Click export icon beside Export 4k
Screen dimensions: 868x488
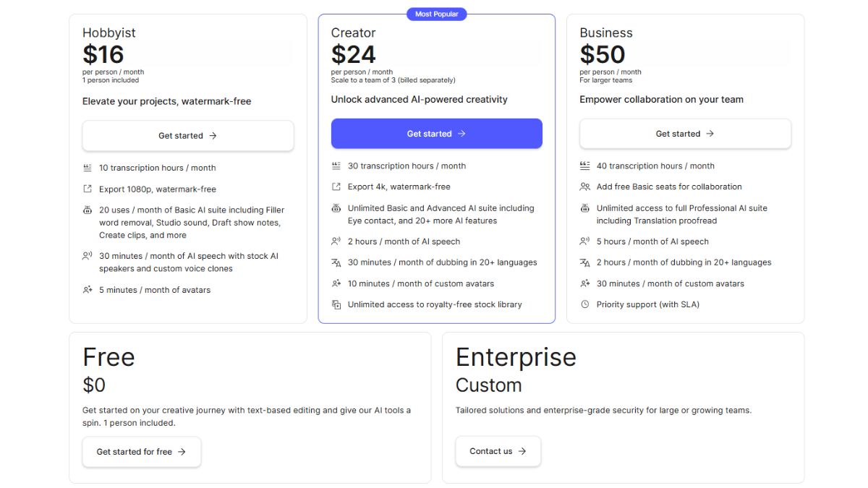[336, 187]
